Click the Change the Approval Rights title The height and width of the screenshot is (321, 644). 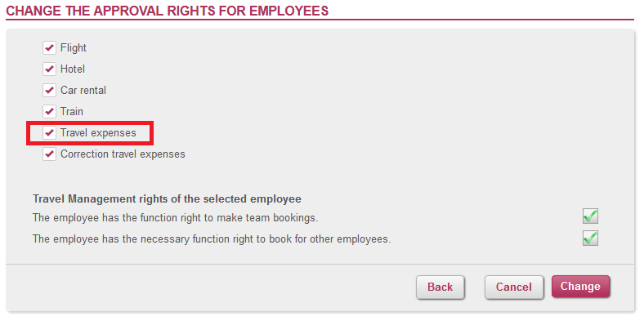coord(168,11)
